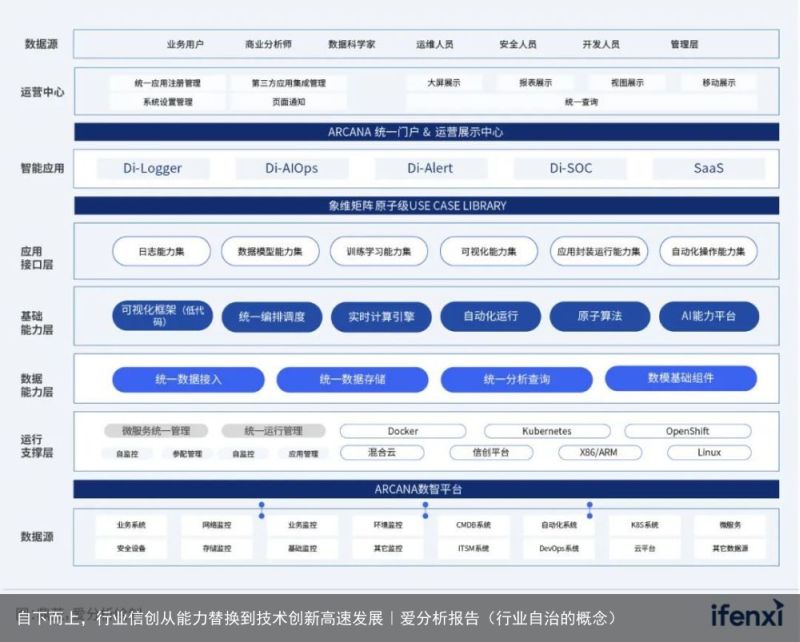This screenshot has height=642, width=800.
Task: Select the 数模基础组件 pill
Action: [x=681, y=378]
